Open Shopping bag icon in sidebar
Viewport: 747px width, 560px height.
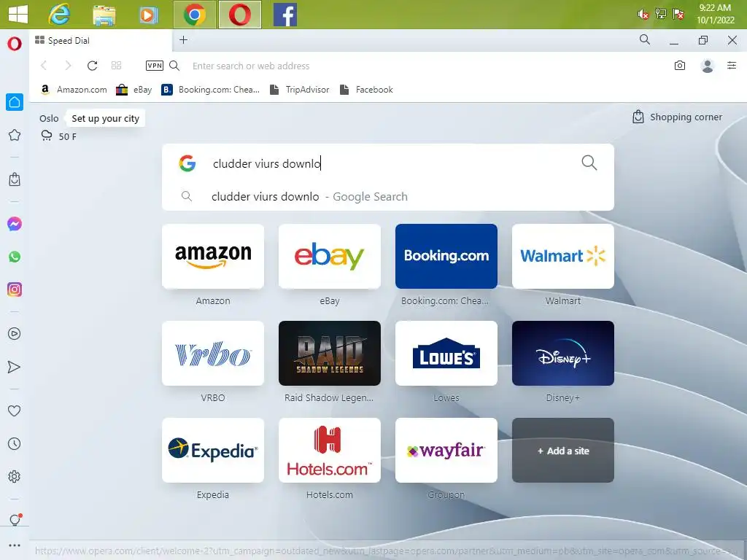coord(15,179)
